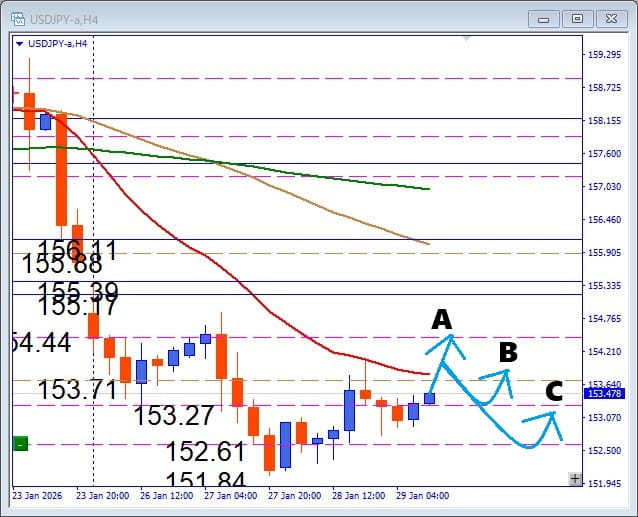Click the 155.905 price scale value
Viewport: 638px width, 517px height.
coord(605,252)
